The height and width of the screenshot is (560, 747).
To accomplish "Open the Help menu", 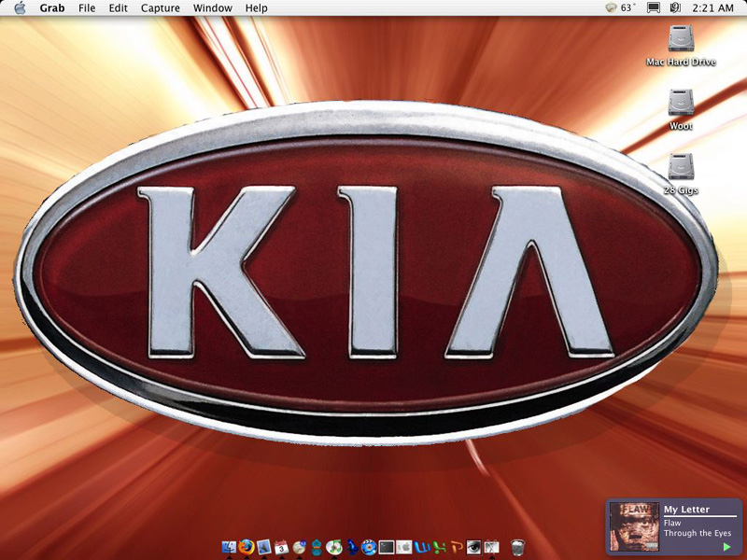I will tap(256, 8).
